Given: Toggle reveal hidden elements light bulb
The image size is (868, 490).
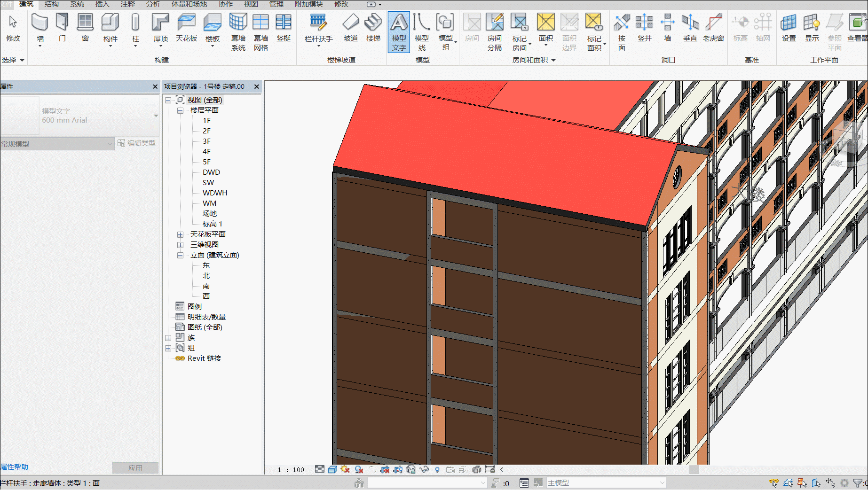Looking at the screenshot, I should click(x=437, y=469).
